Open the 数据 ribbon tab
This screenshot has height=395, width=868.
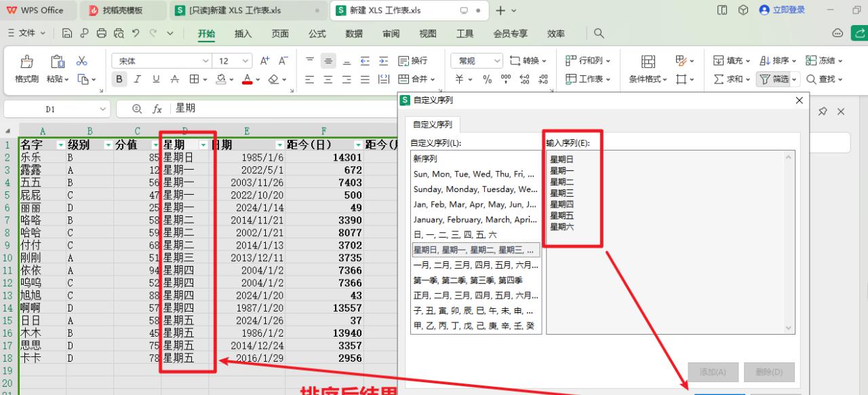[354, 33]
